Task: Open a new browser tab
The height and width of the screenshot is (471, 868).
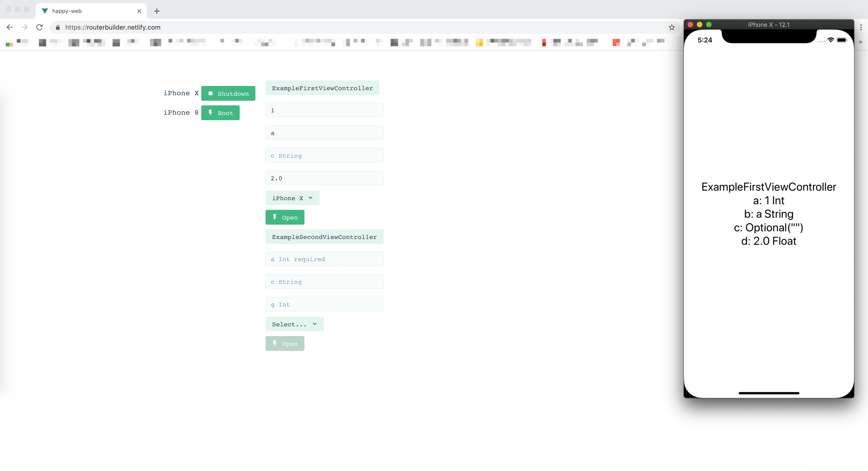Action: [x=157, y=11]
